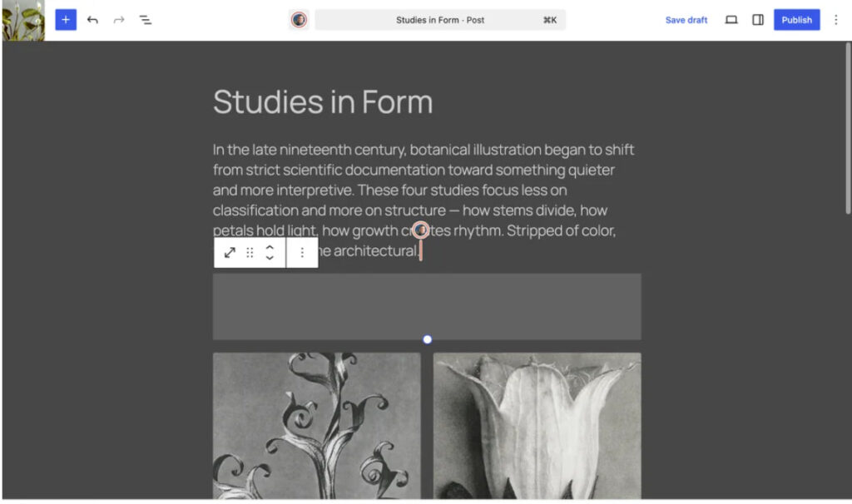Click the Undo arrow
852x504 pixels.
[92, 20]
